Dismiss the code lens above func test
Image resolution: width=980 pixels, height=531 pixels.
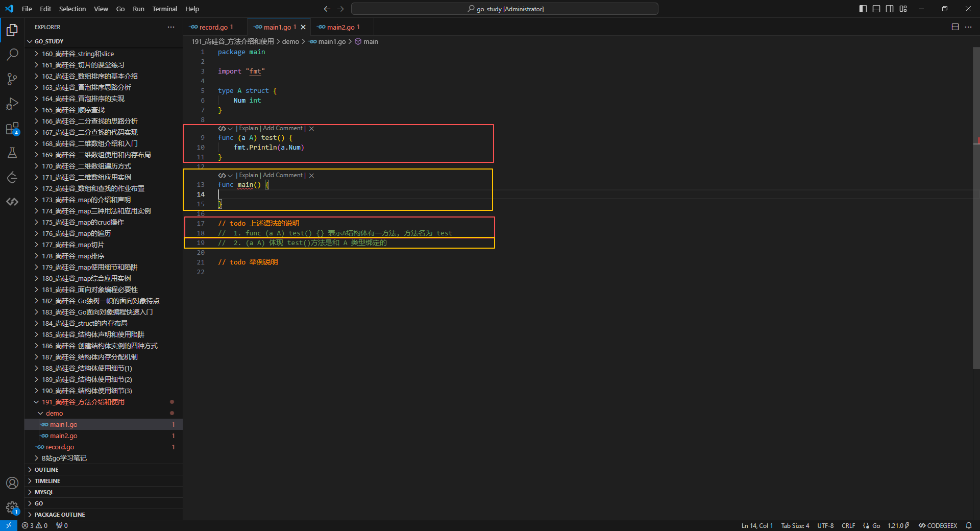click(311, 129)
